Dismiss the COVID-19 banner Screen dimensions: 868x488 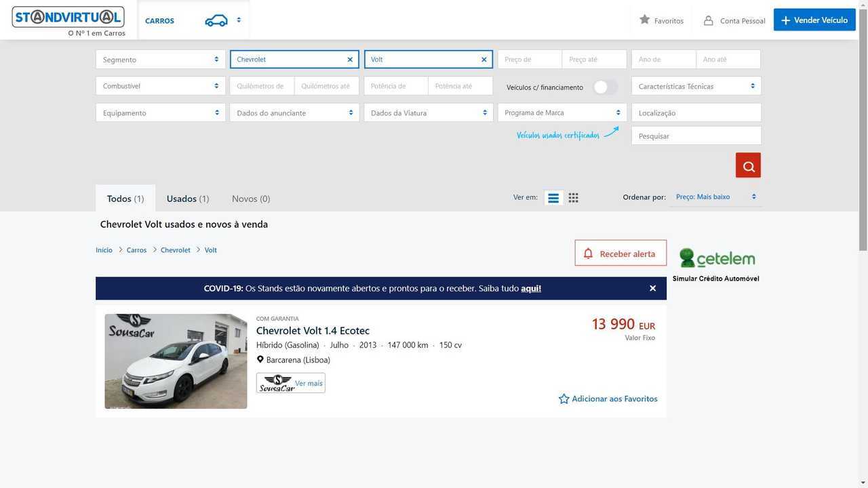652,288
